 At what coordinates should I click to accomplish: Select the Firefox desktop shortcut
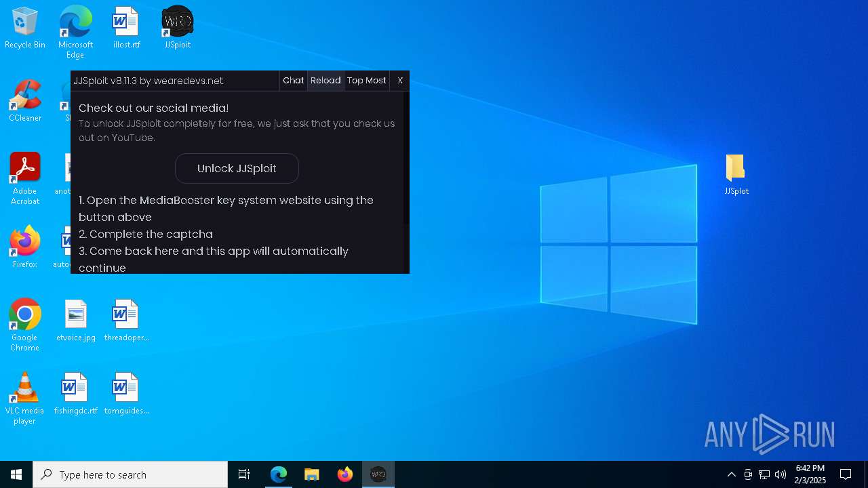coord(25,248)
